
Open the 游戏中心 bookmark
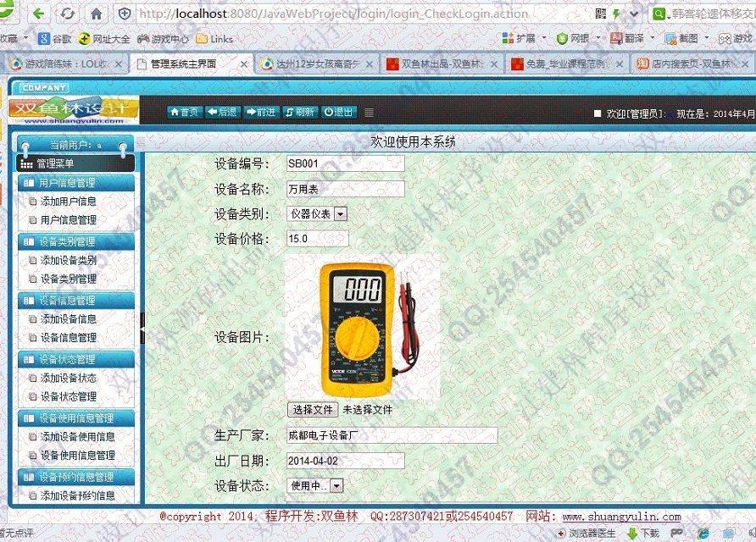[163, 39]
